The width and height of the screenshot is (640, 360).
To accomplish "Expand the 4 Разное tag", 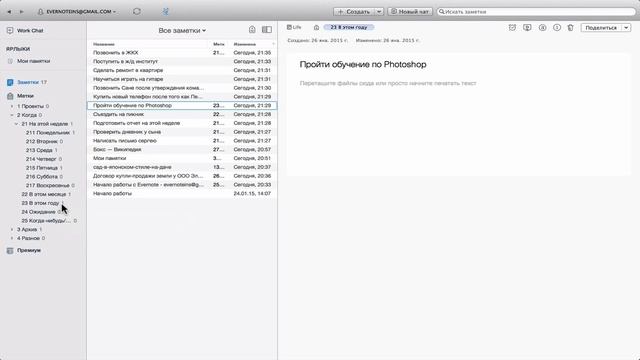I will (x=12, y=238).
